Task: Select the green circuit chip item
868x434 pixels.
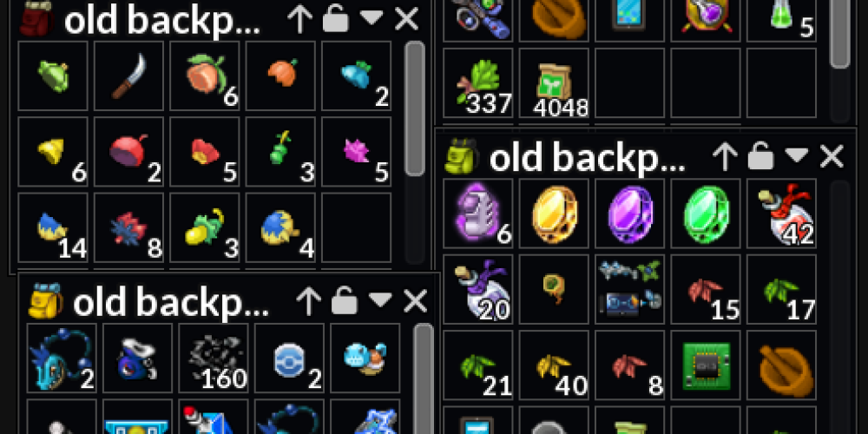Action: (706, 365)
